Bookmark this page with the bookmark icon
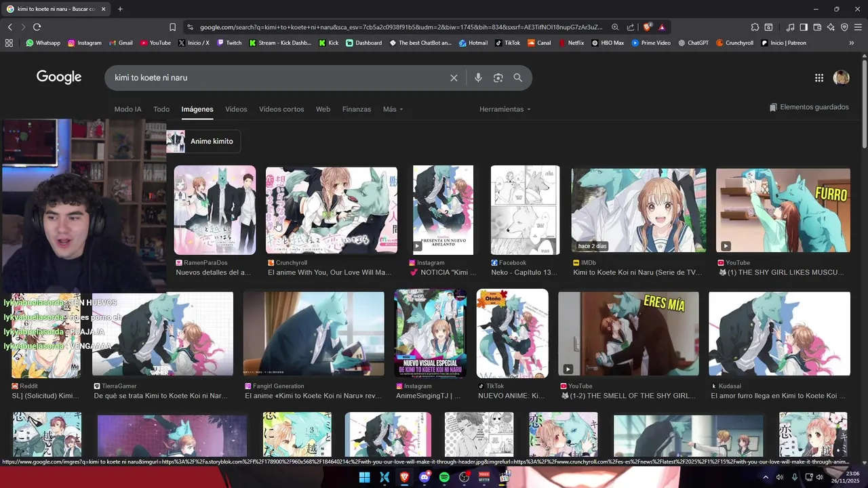The image size is (868, 488). click(172, 27)
